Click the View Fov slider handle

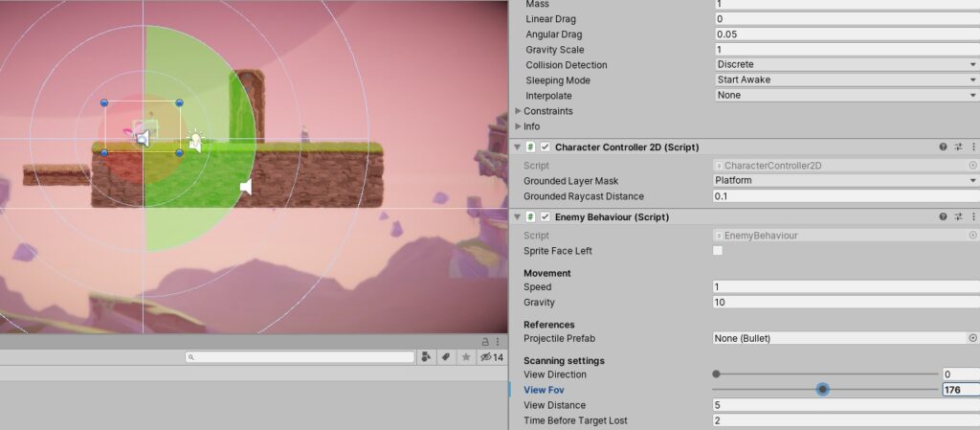[822, 390]
